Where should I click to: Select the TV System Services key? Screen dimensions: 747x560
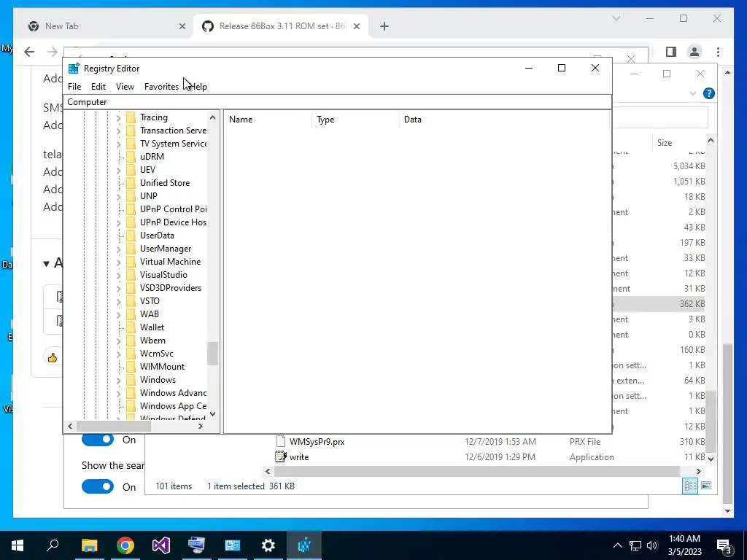pyautogui.click(x=173, y=144)
